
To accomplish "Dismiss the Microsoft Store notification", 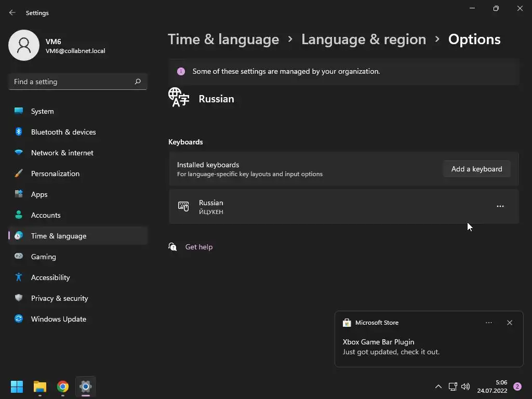I will click(509, 323).
